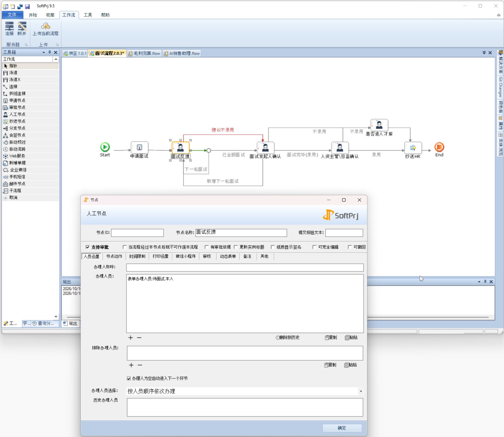Toggle the 支持审批 checkbox
Image resolution: width=504 pixels, height=437 pixels.
click(x=88, y=247)
